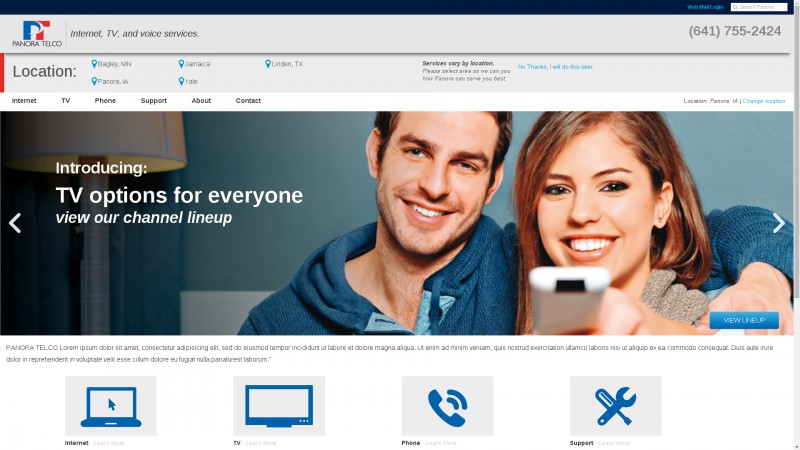The height and width of the screenshot is (450, 800).
Task: Click 'TV options for everyone' headline
Action: [x=179, y=195]
